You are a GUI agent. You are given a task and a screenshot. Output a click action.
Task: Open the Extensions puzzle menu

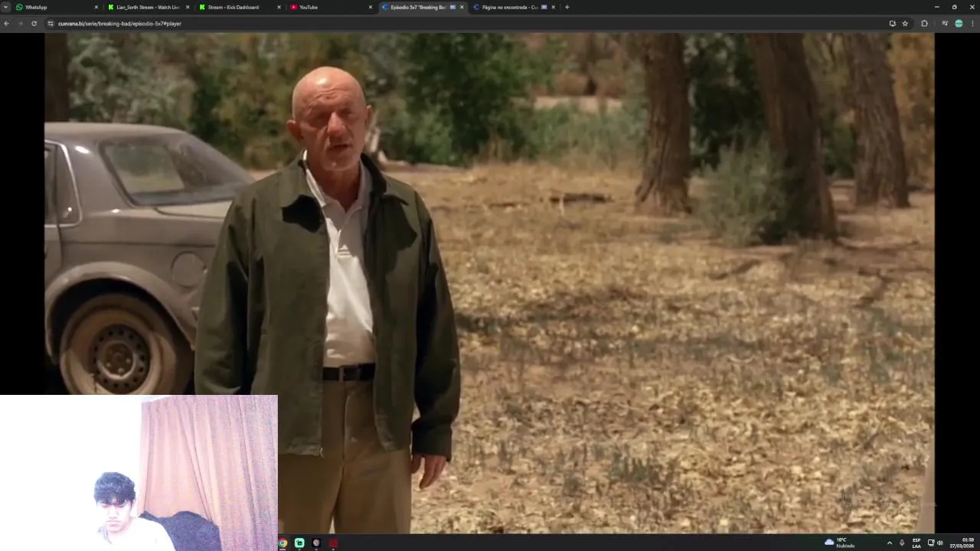[x=924, y=24]
